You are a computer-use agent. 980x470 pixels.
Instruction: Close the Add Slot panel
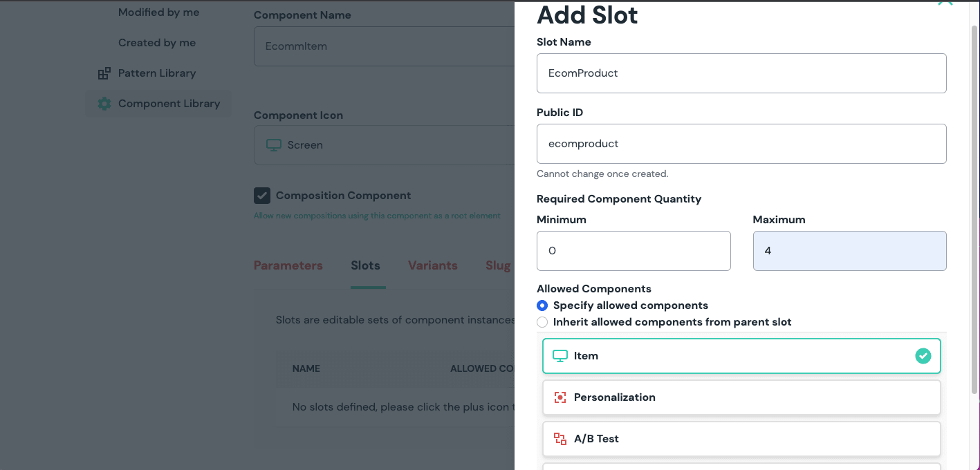(x=945, y=2)
